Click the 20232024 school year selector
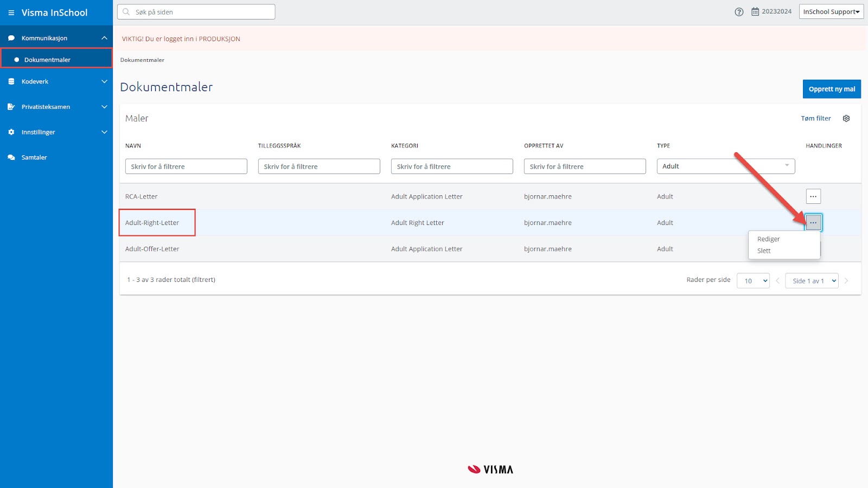 (776, 11)
